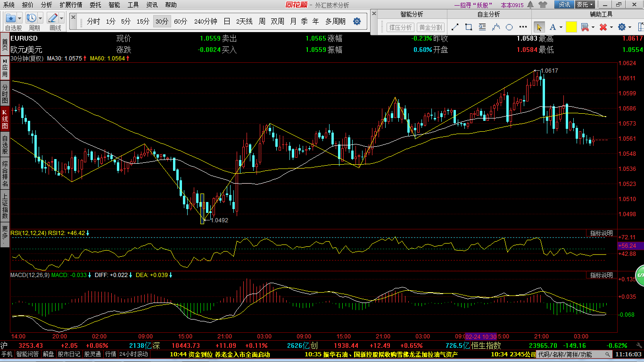Open the 智能 menu
Screen dimensions: 644x362
coord(114,5)
